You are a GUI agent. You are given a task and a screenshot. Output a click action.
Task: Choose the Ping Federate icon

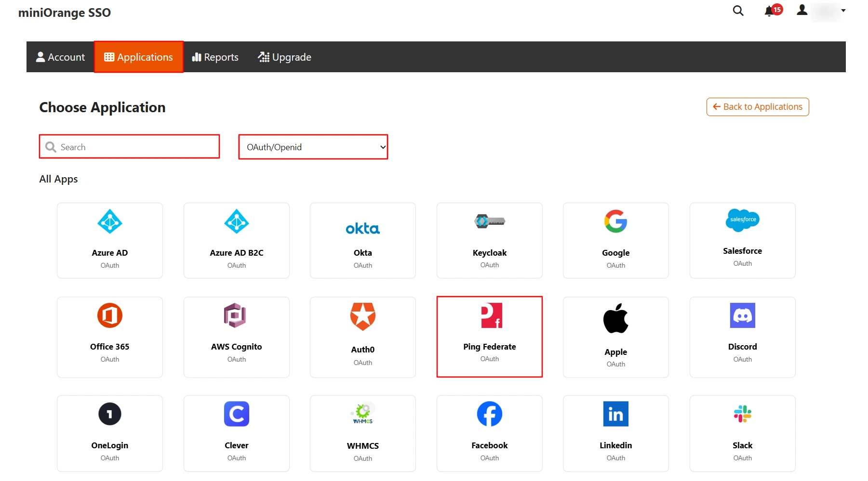tap(492, 315)
